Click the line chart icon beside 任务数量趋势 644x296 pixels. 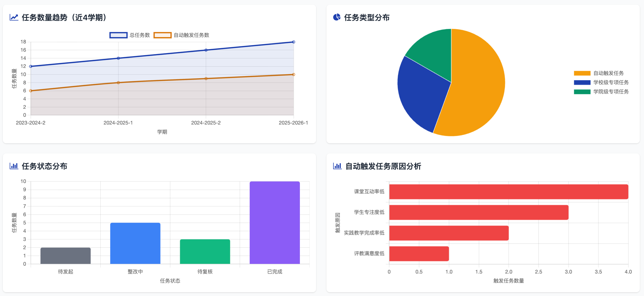pos(14,17)
